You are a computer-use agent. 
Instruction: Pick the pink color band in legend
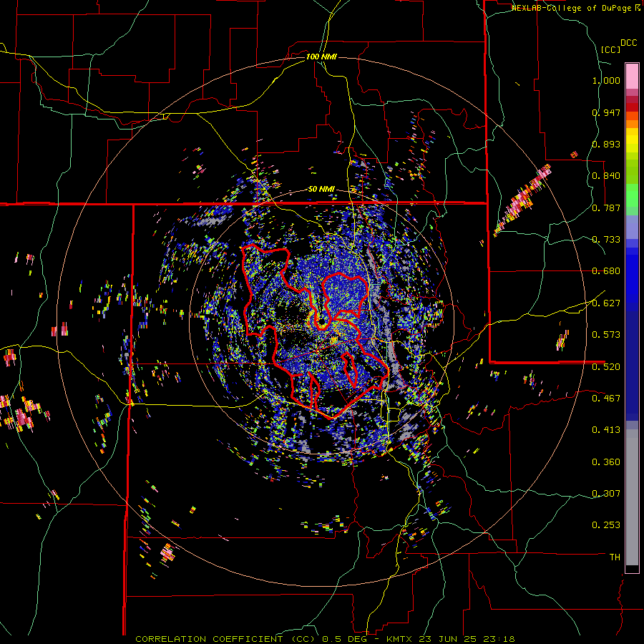coord(632,76)
